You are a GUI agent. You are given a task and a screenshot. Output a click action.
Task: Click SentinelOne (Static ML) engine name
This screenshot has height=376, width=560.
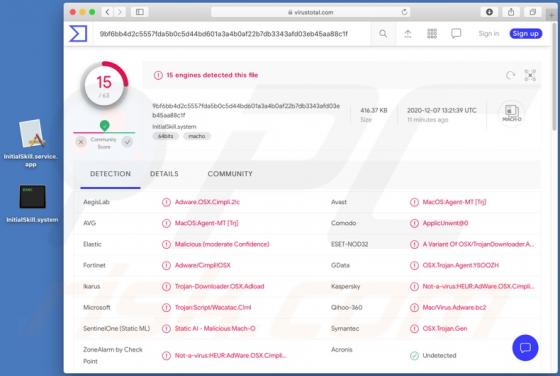(116, 329)
